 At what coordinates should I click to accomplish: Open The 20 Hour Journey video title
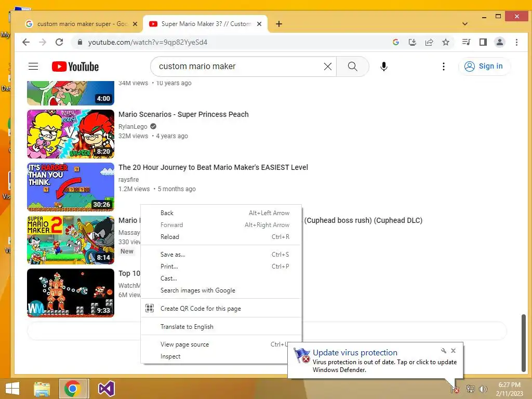click(x=213, y=167)
